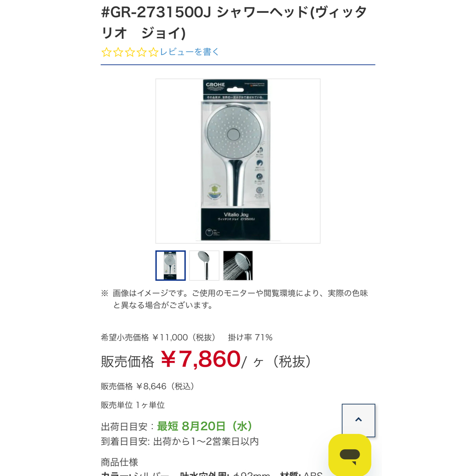The image size is (476, 476).
Task: Click the GROHE logo on product image
Action: pos(215,86)
